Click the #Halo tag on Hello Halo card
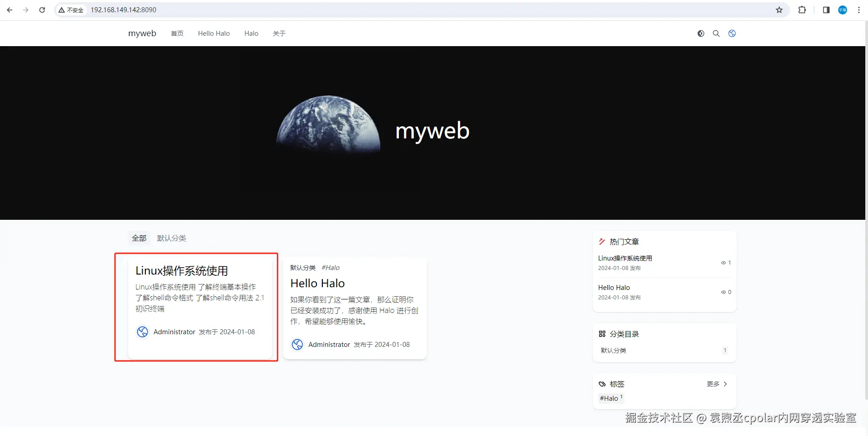Screen dimensions: 868x436 pyautogui.click(x=331, y=268)
